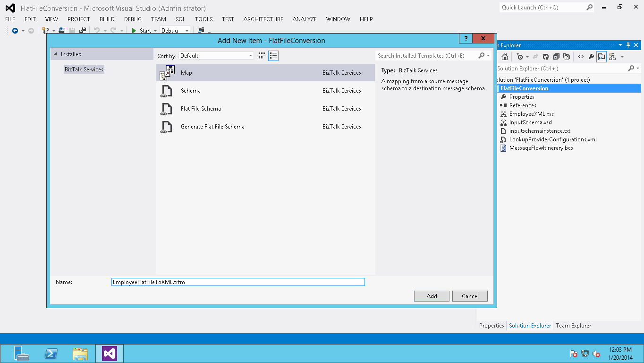The width and height of the screenshot is (644, 363).
Task: Toggle the Show All Files icon
Action: (x=567, y=57)
